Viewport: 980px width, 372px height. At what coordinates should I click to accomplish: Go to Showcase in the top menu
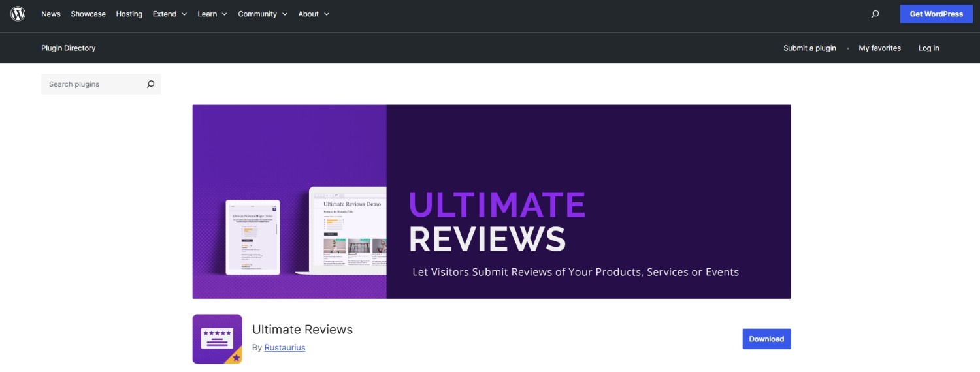(88, 14)
